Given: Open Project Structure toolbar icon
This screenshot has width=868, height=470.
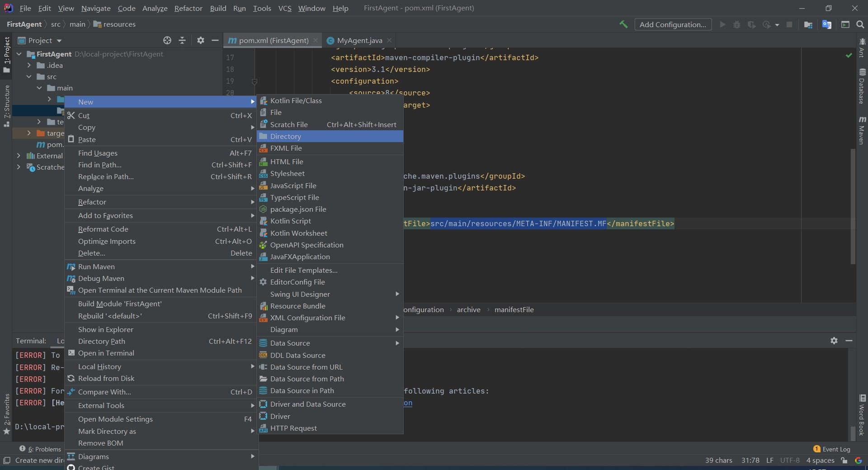Looking at the screenshot, I should 808,24.
